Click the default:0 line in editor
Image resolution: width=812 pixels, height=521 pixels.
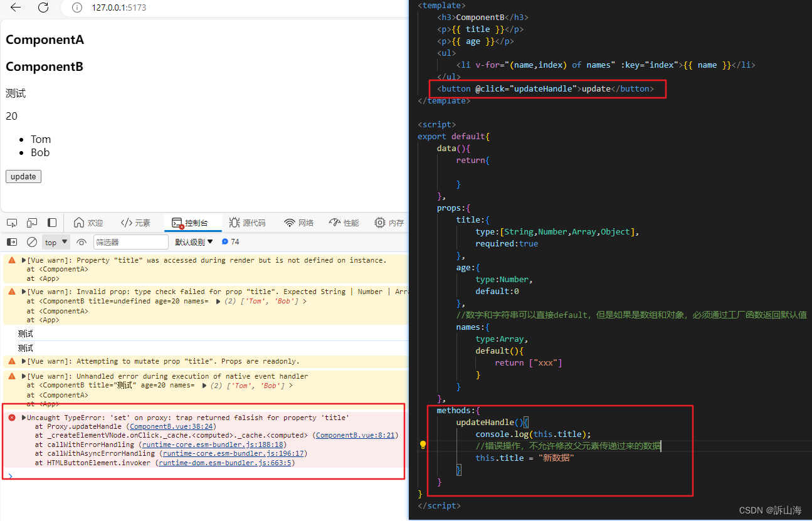(497, 291)
